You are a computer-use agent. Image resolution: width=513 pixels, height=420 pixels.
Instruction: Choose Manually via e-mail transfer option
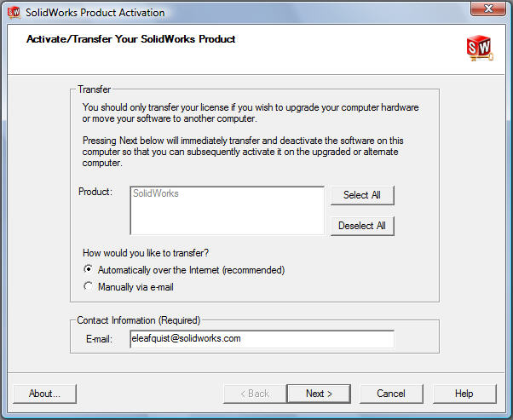click(88, 287)
